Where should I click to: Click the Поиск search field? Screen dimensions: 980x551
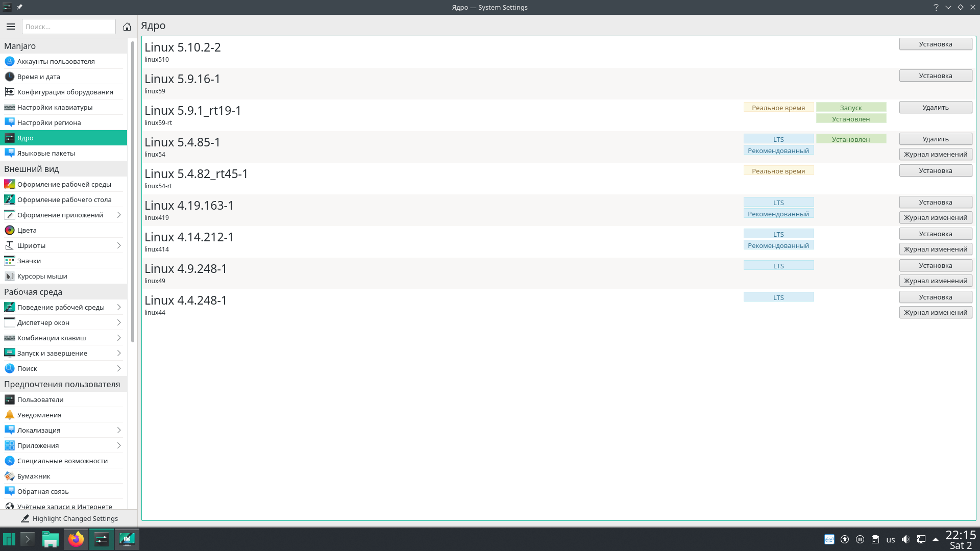(x=69, y=27)
